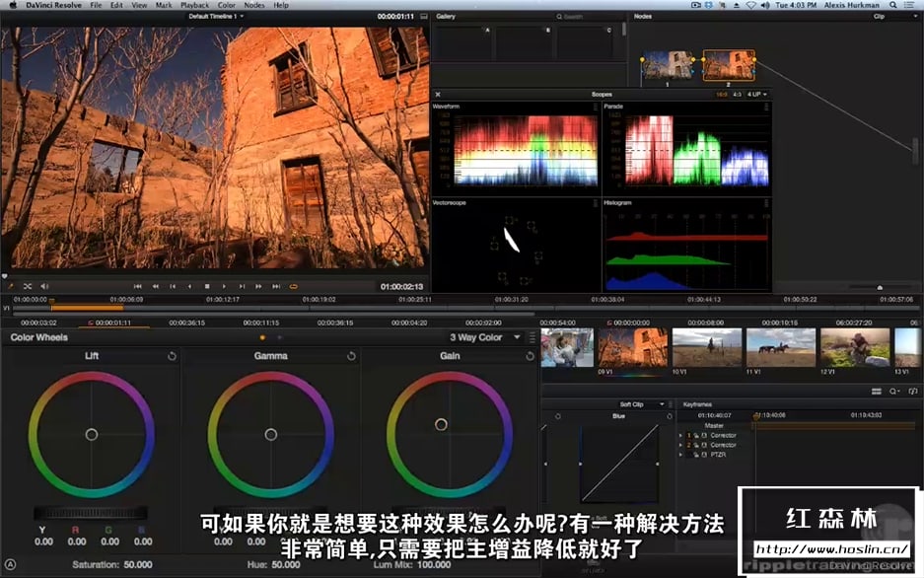Image resolution: width=924 pixels, height=578 pixels.
Task: Open the Soft Clip curves dropdown
Action: pos(642,404)
